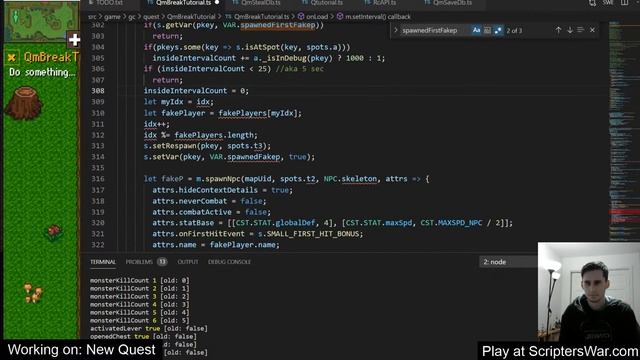
Task: Go to previous match in find widget
Action: [x=558, y=30]
